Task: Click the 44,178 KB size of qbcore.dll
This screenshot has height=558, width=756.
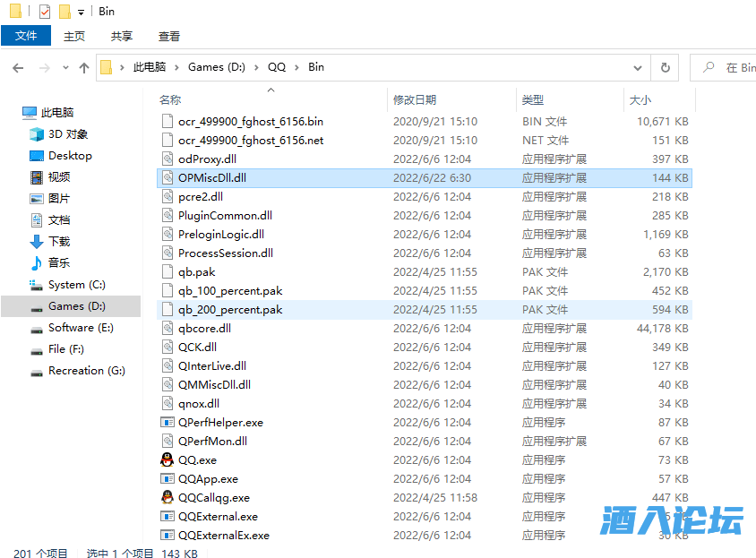Action: [x=663, y=328]
